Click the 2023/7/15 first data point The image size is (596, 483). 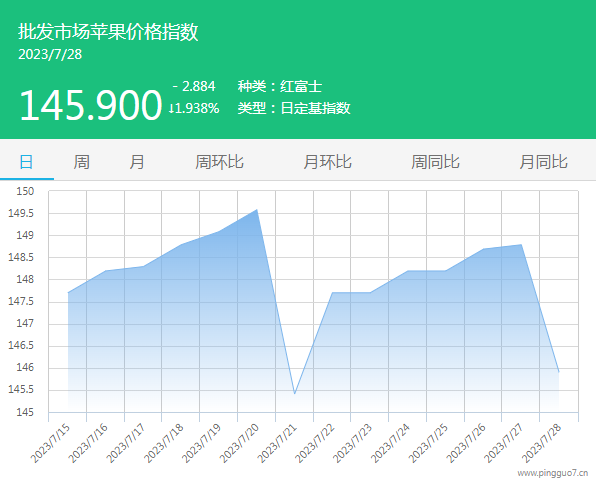pyautogui.click(x=68, y=293)
